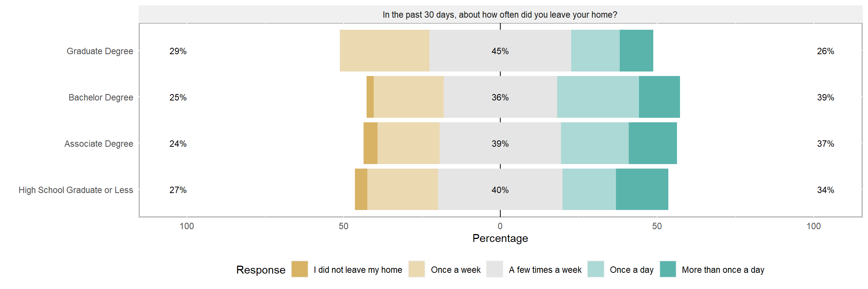Screen dimensions: 868x289
Task: Click the 'I did not leave my home' legend swatch
Action: (300, 269)
